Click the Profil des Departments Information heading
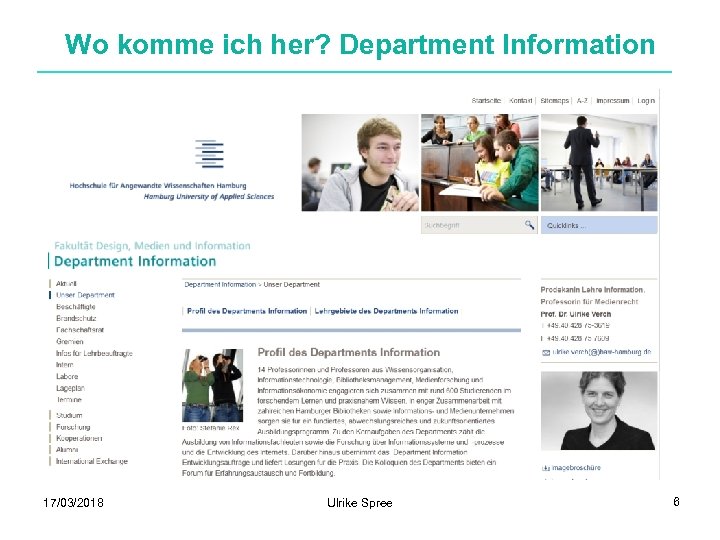 [349, 353]
